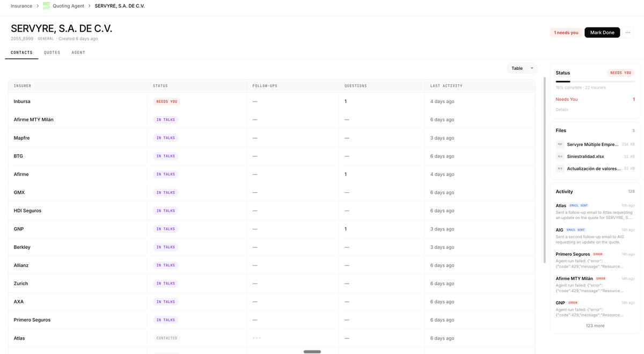
Task: Open the Primero Seguros error activity entry
Action: tap(595, 260)
